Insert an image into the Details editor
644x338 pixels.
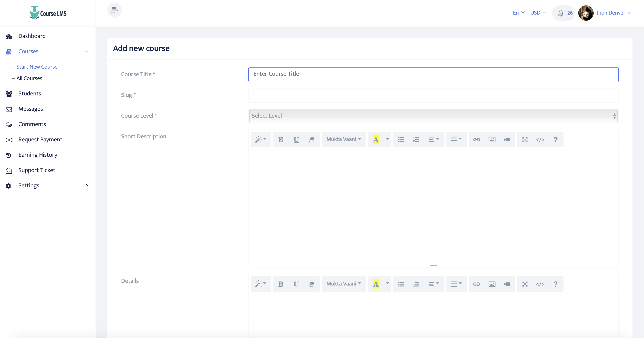coord(492,284)
